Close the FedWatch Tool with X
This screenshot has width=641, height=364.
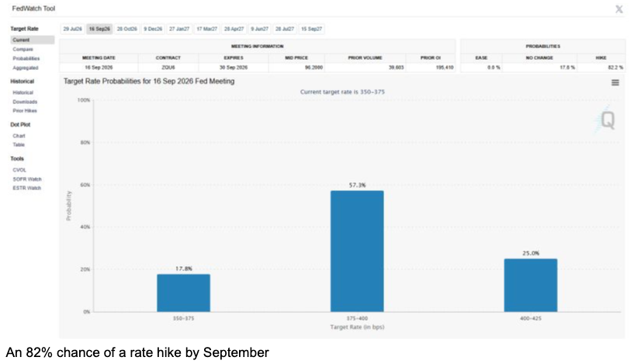click(619, 9)
